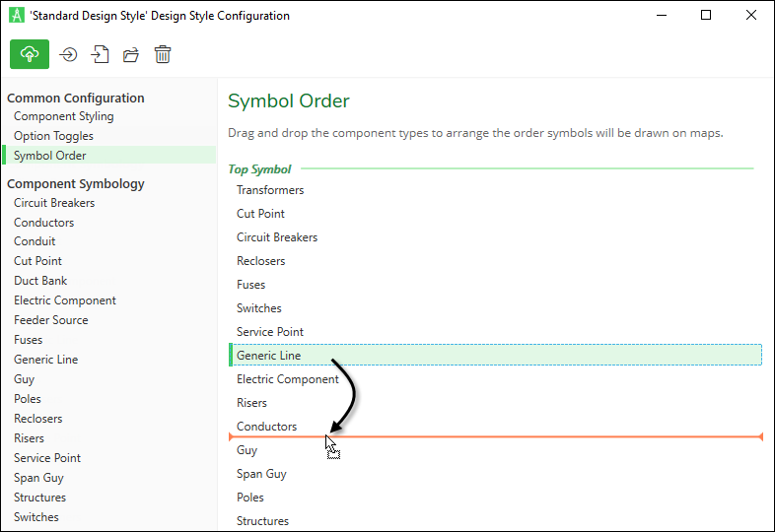Select Span Guy in the order list

pyautogui.click(x=261, y=474)
